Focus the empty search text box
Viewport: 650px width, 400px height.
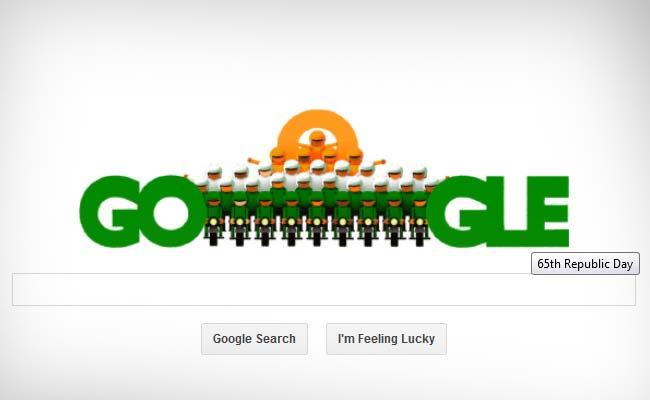(x=324, y=289)
